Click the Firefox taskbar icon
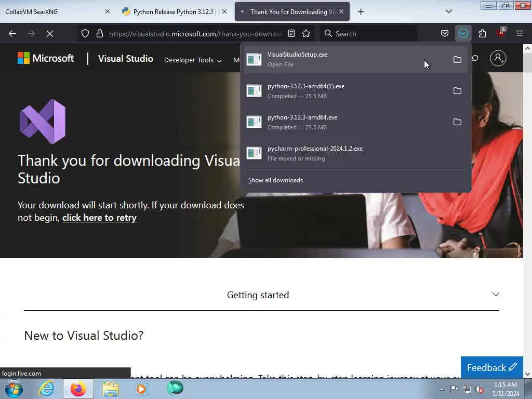 78,389
